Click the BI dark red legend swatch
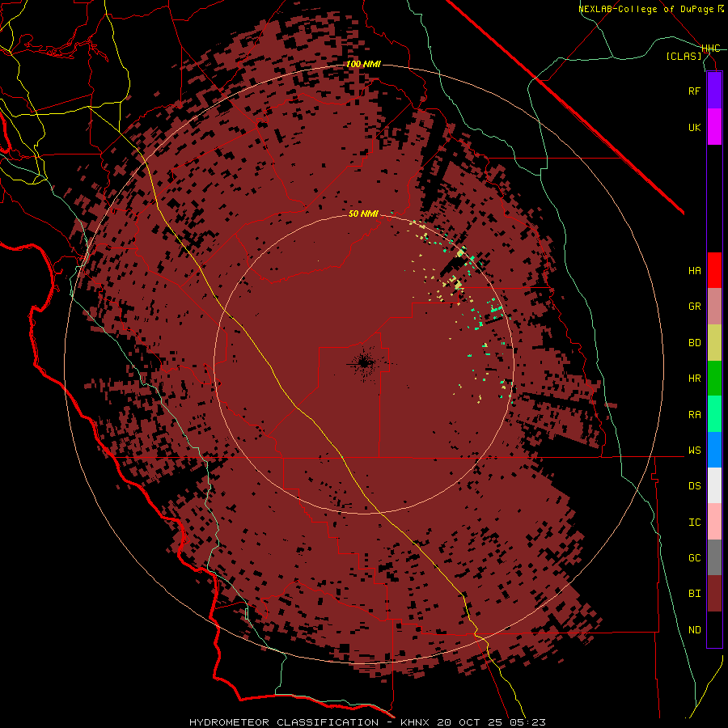Viewport: 728px width, 728px height. pyautogui.click(x=714, y=594)
